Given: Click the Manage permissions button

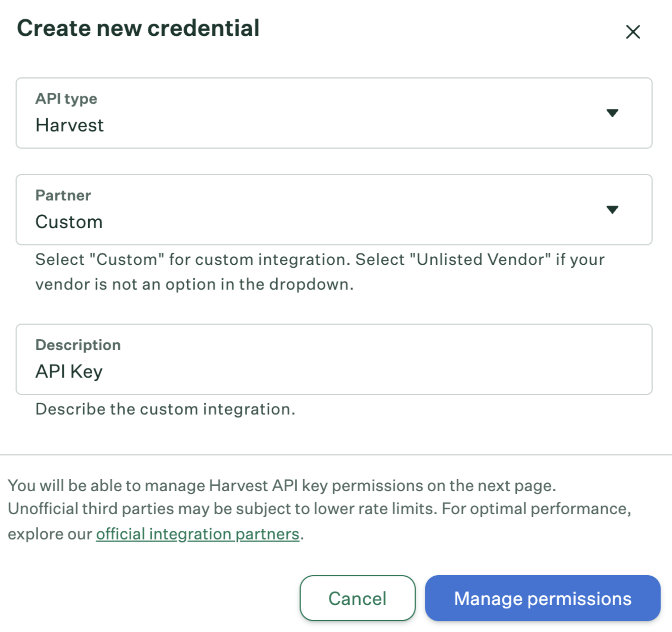Looking at the screenshot, I should click(x=542, y=598).
